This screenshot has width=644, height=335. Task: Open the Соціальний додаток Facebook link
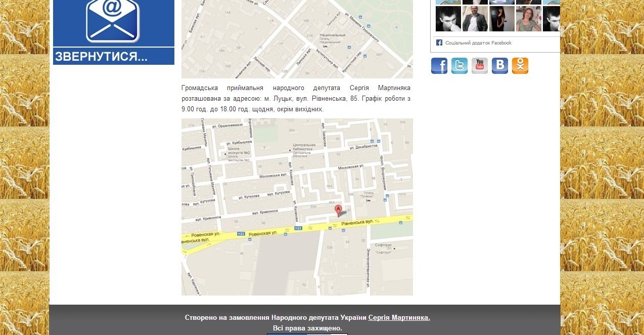[x=478, y=43]
